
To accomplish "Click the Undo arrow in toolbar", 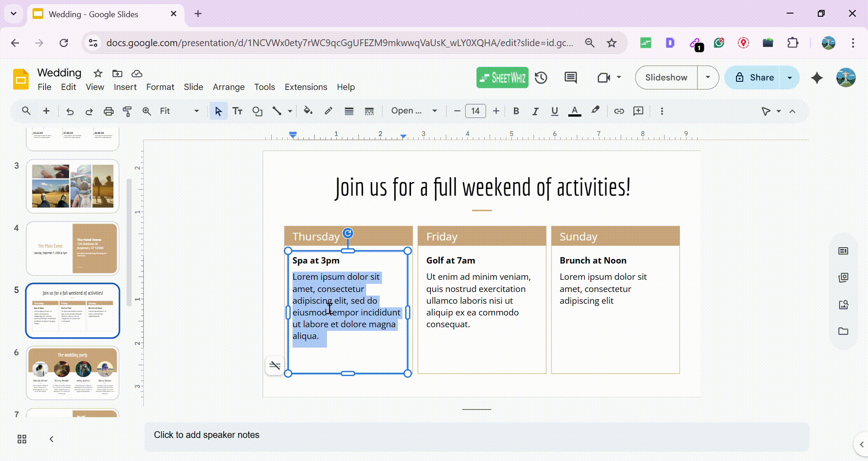I will (70, 111).
